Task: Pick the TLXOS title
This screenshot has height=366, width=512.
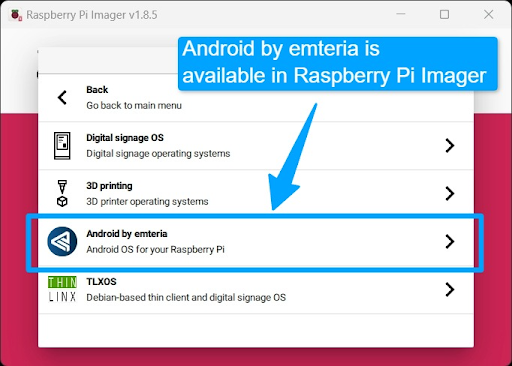Action: point(101,282)
